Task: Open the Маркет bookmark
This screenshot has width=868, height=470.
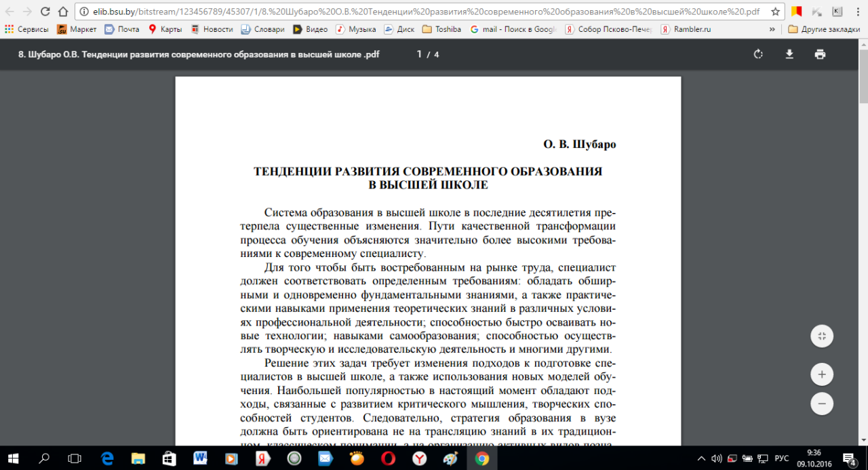Action: click(x=77, y=29)
